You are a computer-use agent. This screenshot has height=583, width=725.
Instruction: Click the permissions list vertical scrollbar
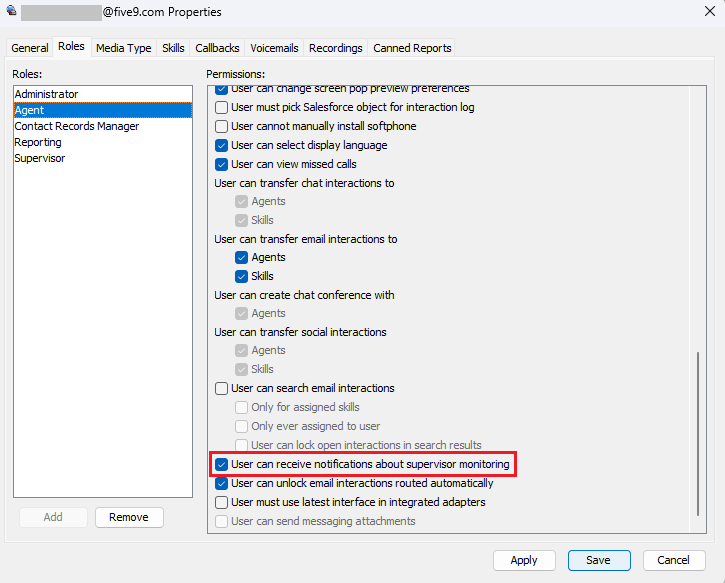point(698,434)
